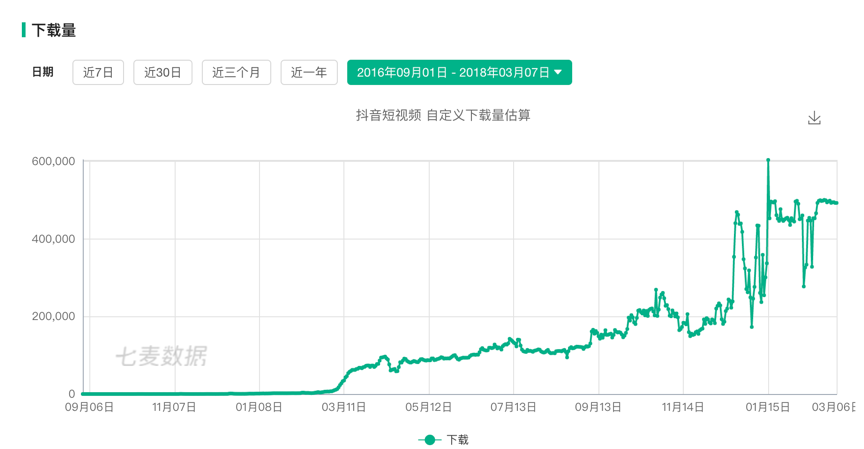The image size is (864, 449).
Task: Click the 400,000 y-axis label
Action: [51, 239]
